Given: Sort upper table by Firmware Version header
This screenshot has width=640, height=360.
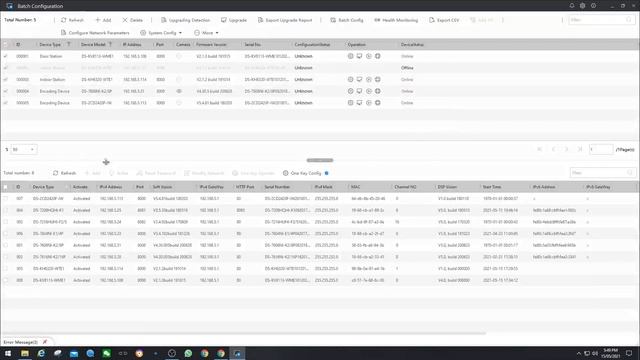Looking at the screenshot, I should [211, 44].
